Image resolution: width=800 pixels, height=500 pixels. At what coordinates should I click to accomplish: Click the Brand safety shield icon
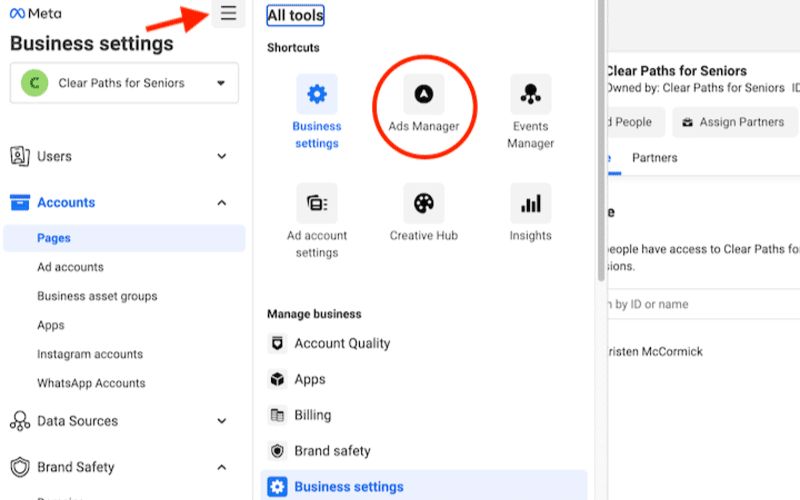coord(277,451)
